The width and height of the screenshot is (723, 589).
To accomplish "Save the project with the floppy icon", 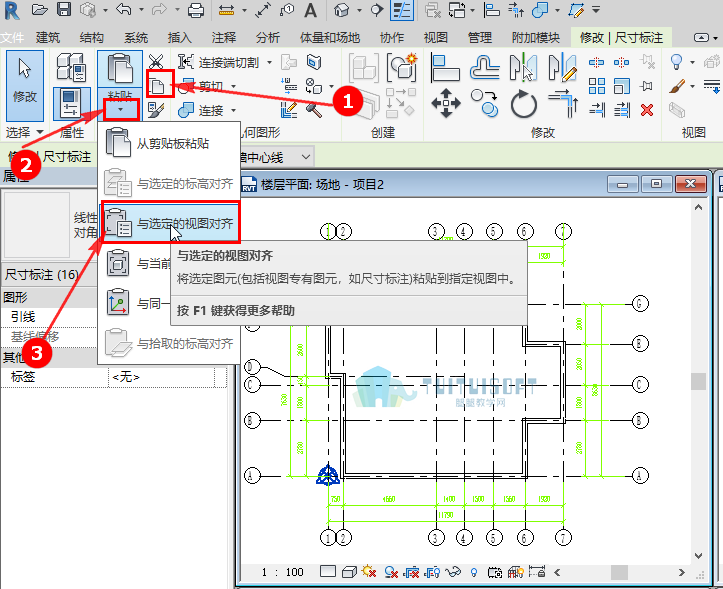I will tap(64, 10).
